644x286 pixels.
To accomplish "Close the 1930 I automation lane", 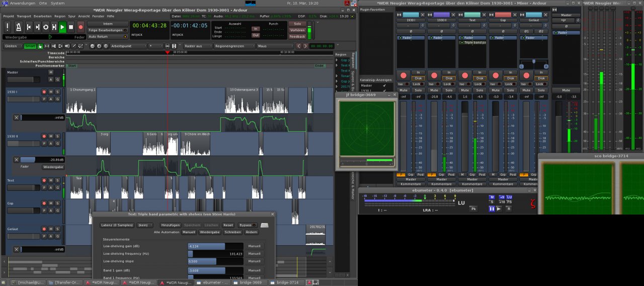I will 16,117.
